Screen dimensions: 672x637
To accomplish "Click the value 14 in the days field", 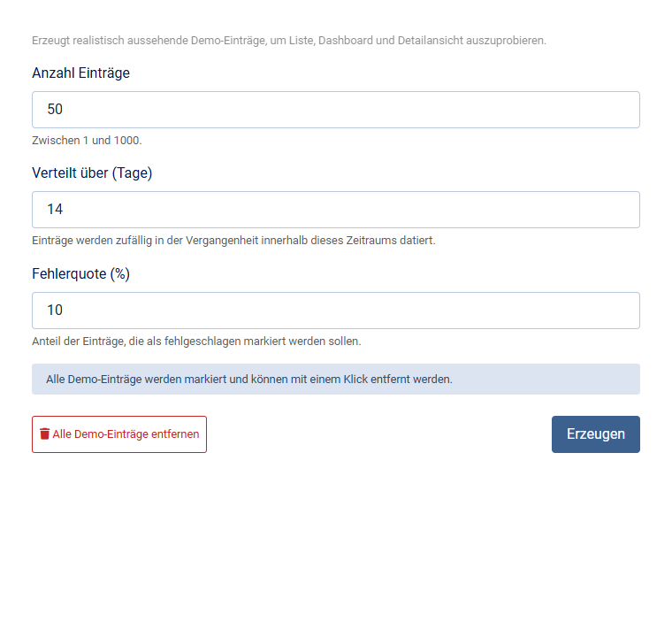I will (55, 210).
